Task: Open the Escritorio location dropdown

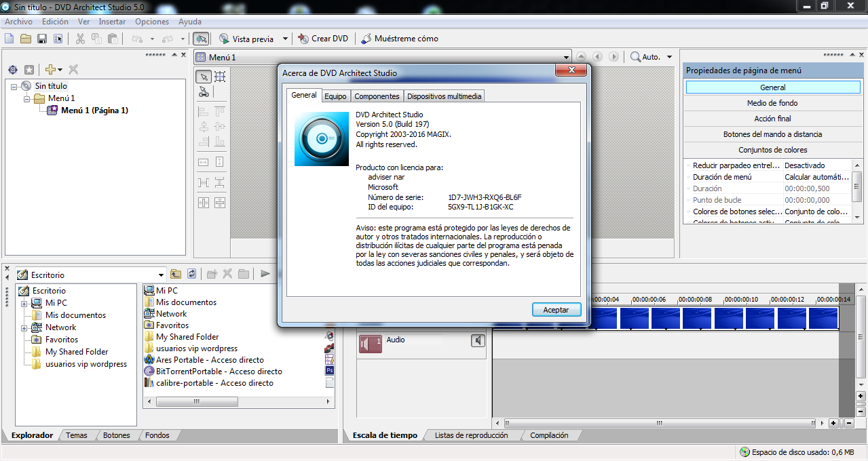Action: (x=161, y=275)
